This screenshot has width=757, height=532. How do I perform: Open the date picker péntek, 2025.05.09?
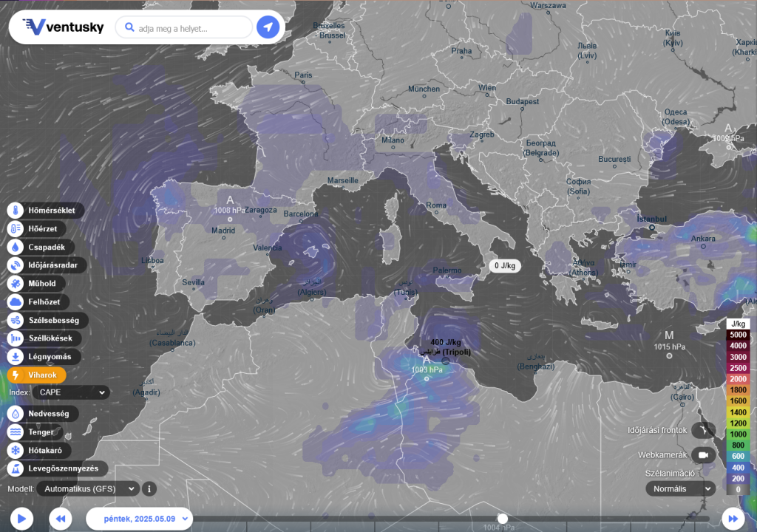[139, 518]
